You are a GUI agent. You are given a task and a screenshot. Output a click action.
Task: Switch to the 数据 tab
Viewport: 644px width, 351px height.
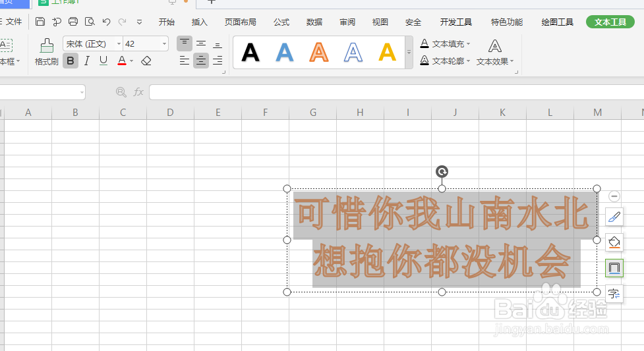pyautogui.click(x=314, y=22)
